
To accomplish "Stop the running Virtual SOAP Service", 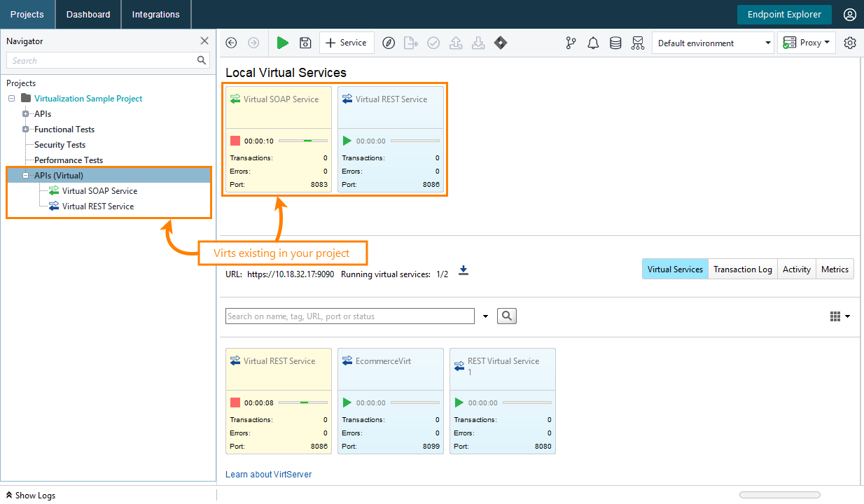I will coord(235,140).
